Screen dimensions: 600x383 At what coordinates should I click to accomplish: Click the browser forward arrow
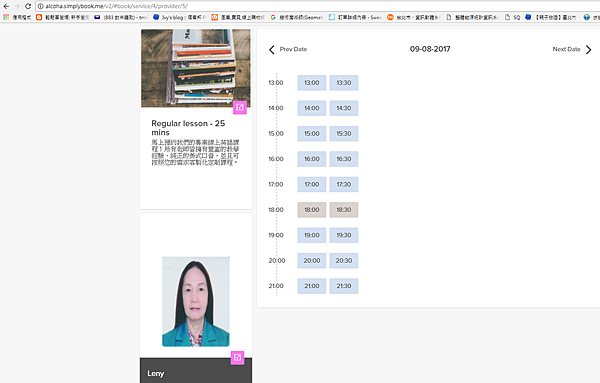click(17, 6)
